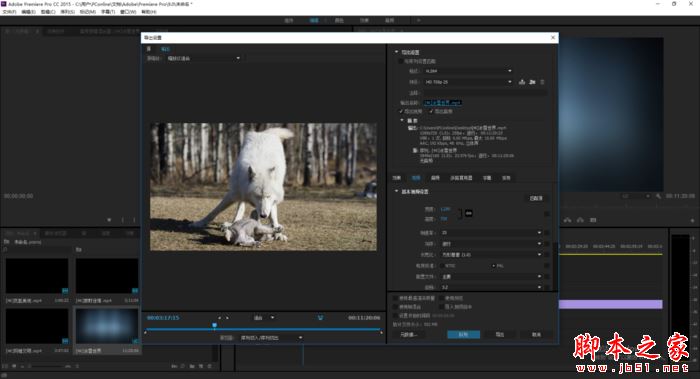
Task: Open the Audio tab in export settings
Action: pyautogui.click(x=435, y=178)
